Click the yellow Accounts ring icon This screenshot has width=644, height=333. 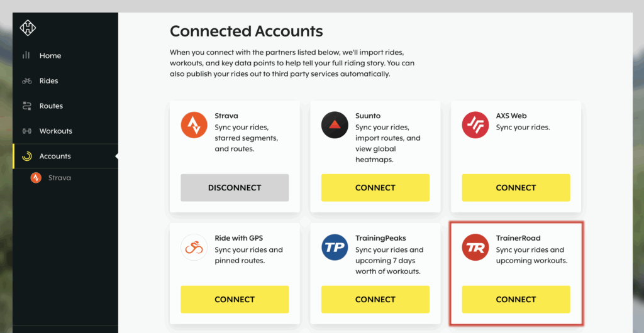(27, 156)
